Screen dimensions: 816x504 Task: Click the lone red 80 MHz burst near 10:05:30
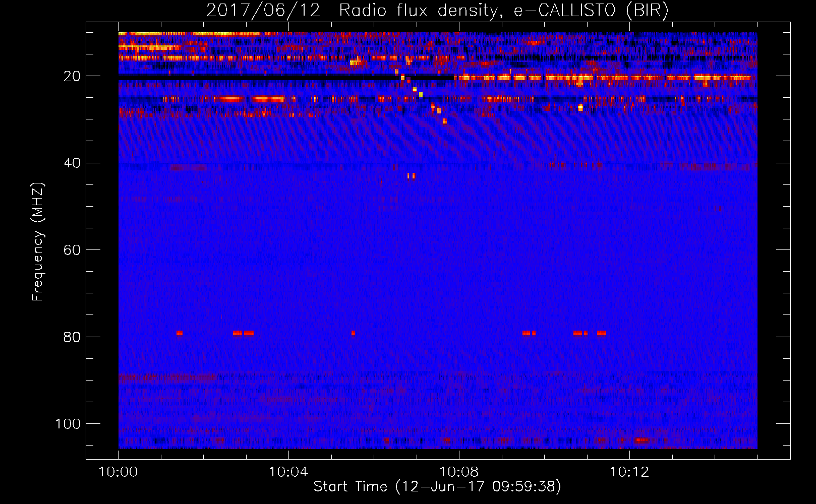[x=353, y=333]
